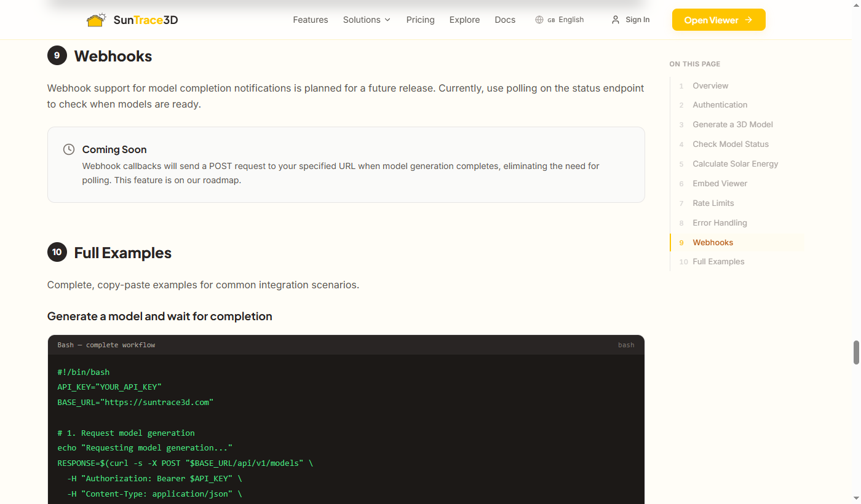Select the highlighted Webhooks entry in On This Page

(x=713, y=242)
